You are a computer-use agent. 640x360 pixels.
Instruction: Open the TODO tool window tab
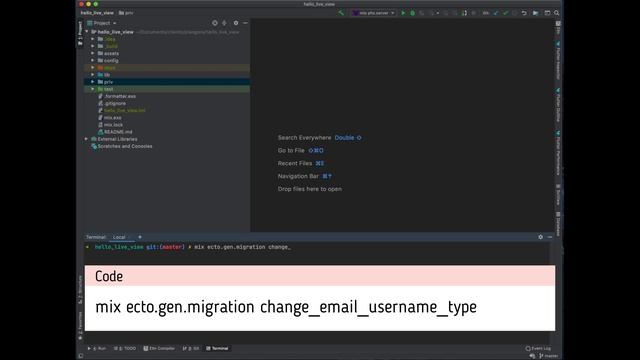click(x=125, y=349)
